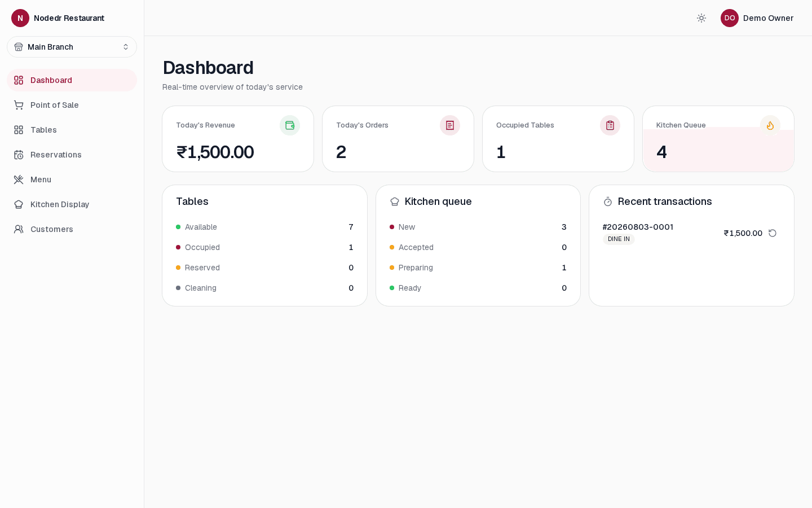
Task: Click the Tables grid icon
Action: tap(19, 130)
